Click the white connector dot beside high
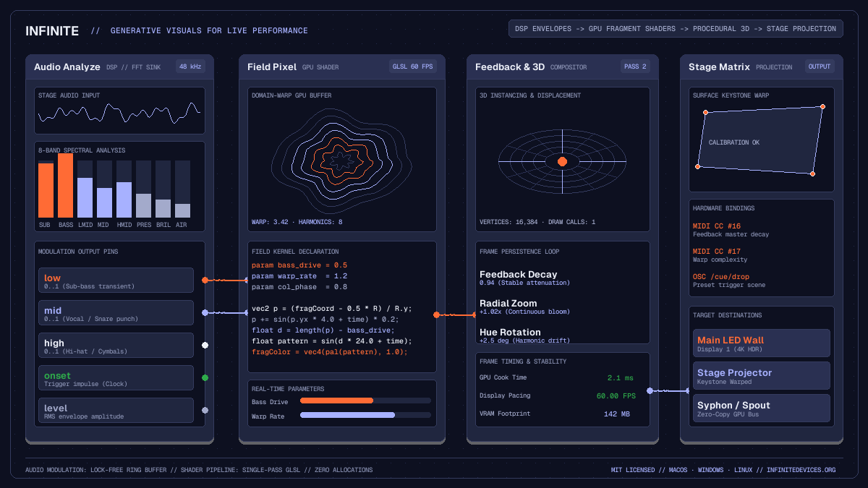The image size is (868, 488). click(205, 345)
